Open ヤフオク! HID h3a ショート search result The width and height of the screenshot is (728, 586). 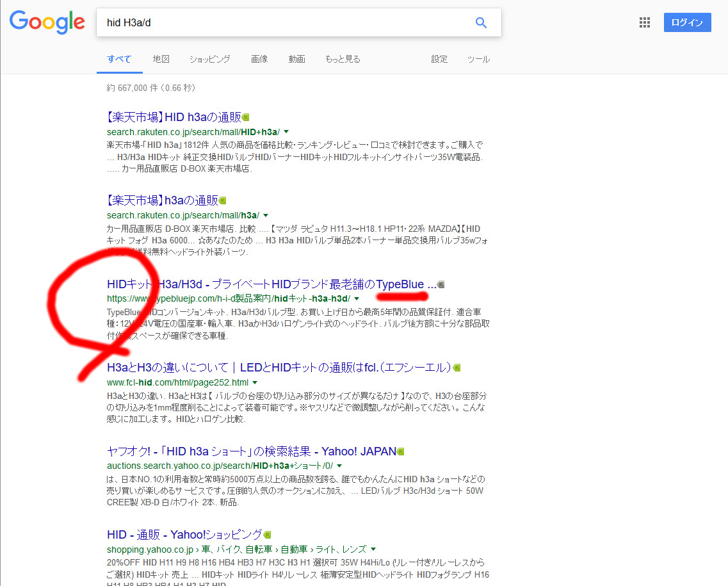pyautogui.click(x=252, y=452)
